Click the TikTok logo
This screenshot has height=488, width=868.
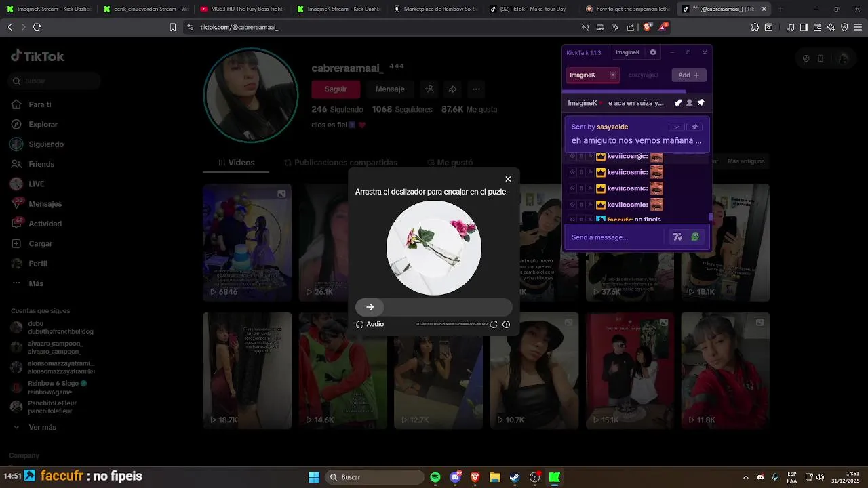pos(37,56)
